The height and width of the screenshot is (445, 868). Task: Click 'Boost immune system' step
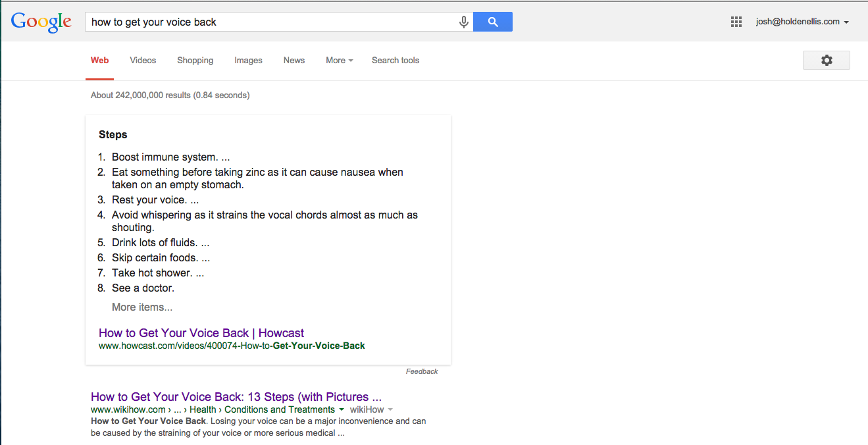(x=171, y=157)
